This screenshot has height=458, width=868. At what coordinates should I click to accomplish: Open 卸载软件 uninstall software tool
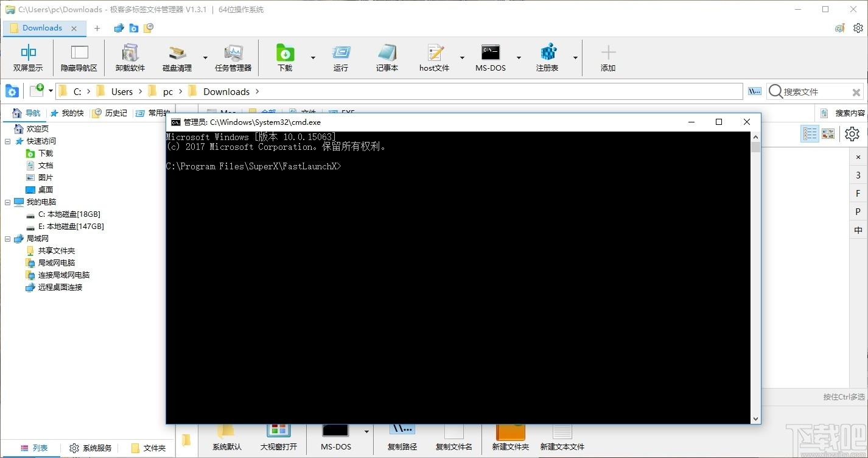tap(130, 58)
